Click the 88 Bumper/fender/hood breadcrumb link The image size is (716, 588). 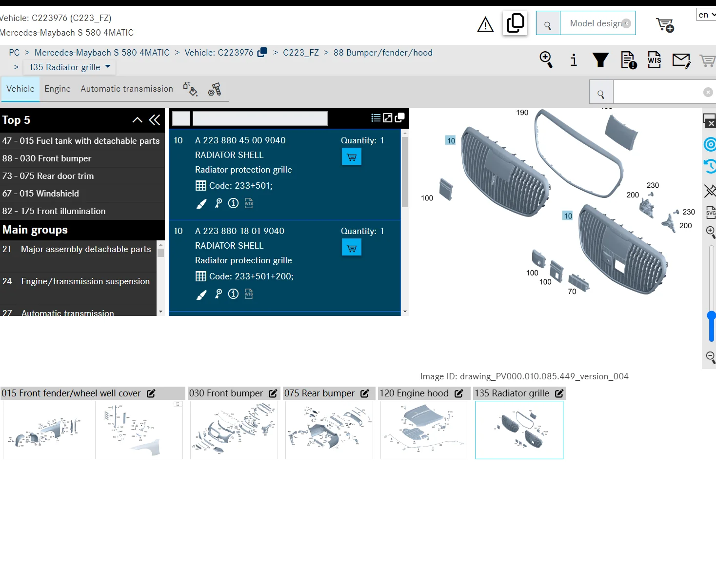pyautogui.click(x=383, y=53)
